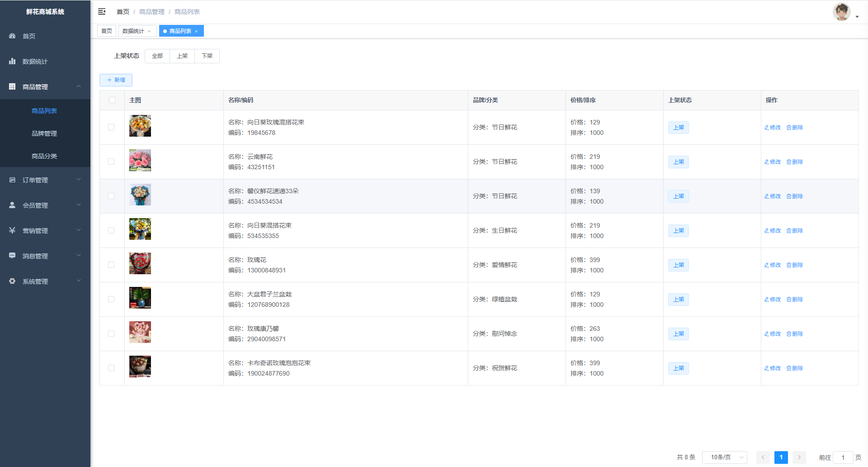The height and width of the screenshot is (467, 868).
Task: Open 品牌管理 in the sidebar submenu
Action: [x=44, y=133]
